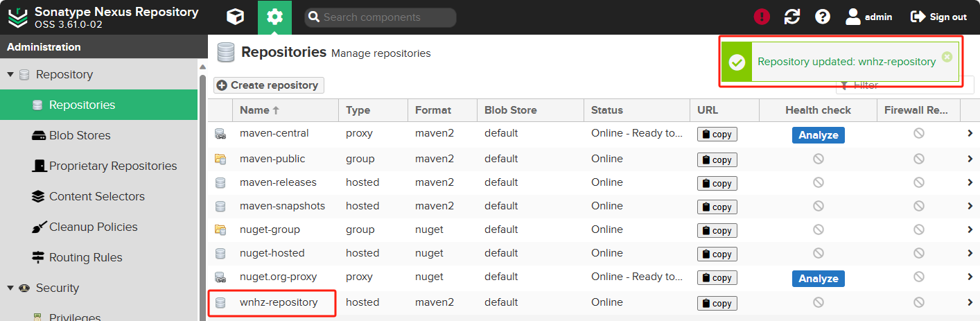Click disabled health check icon for wnhz-repository
Image resolution: width=980 pixels, height=321 pixels.
(x=818, y=302)
